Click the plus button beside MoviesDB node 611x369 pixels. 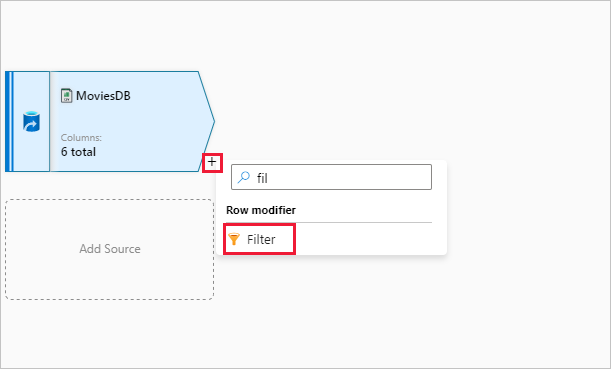[212, 162]
